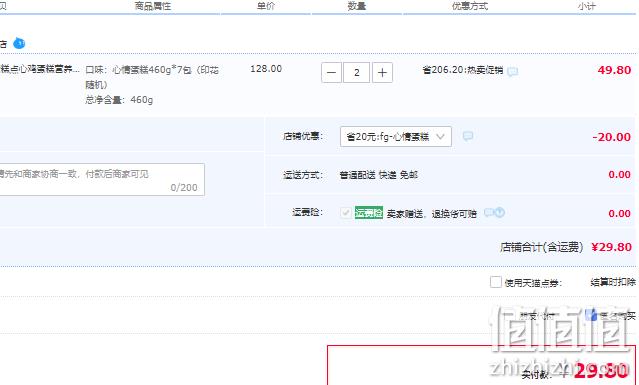The width and height of the screenshot is (639, 385).
Task: Click the discount amount -20.00
Action: pos(612,137)
